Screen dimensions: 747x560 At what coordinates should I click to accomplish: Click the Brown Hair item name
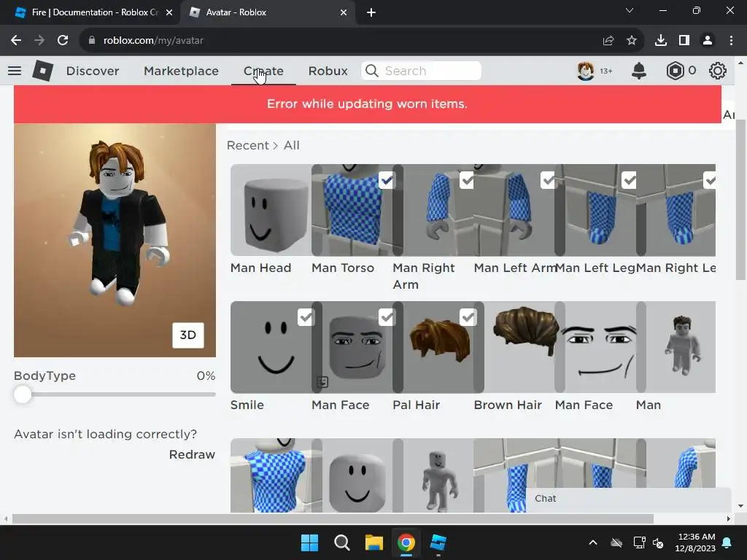point(508,405)
